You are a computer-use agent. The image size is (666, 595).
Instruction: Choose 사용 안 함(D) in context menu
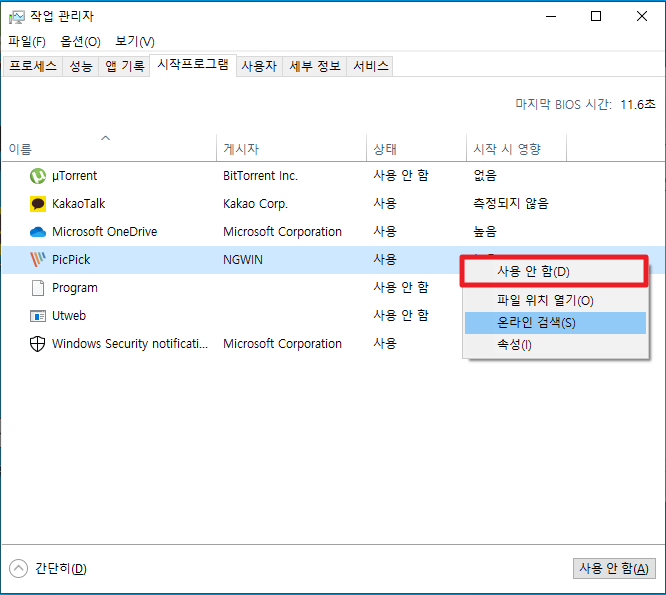554,271
